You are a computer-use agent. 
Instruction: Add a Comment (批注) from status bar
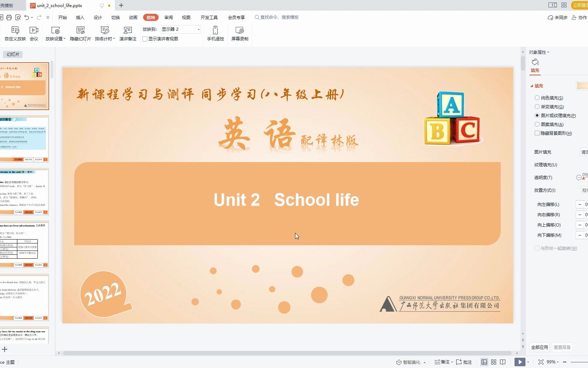(x=464, y=362)
